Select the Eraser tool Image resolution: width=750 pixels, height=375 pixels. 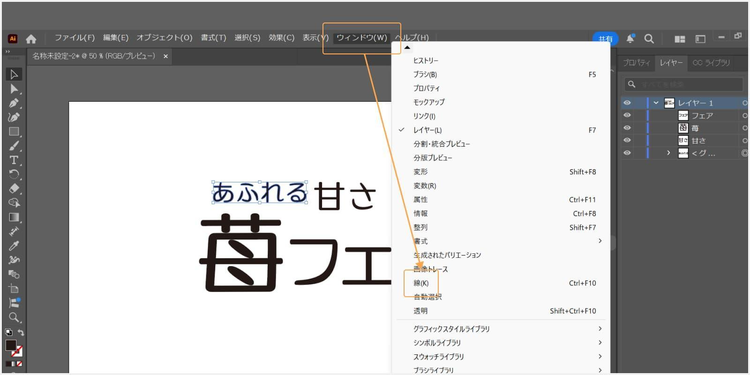click(x=14, y=188)
